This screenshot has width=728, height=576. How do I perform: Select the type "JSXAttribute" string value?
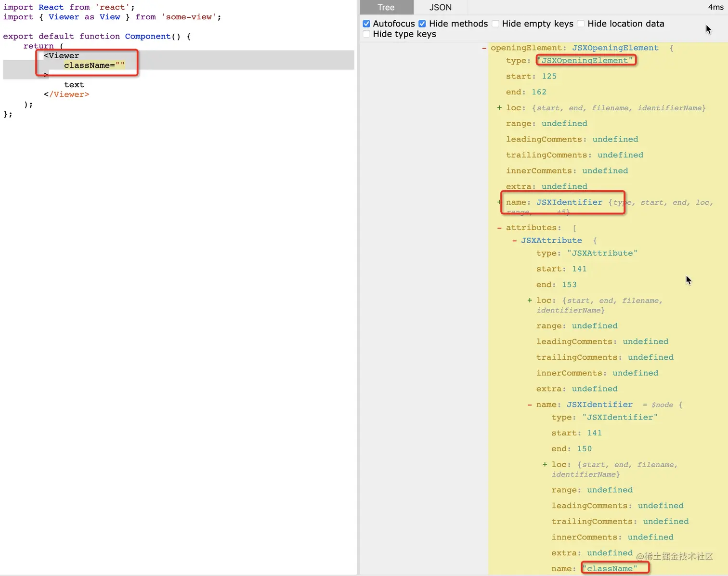point(602,253)
